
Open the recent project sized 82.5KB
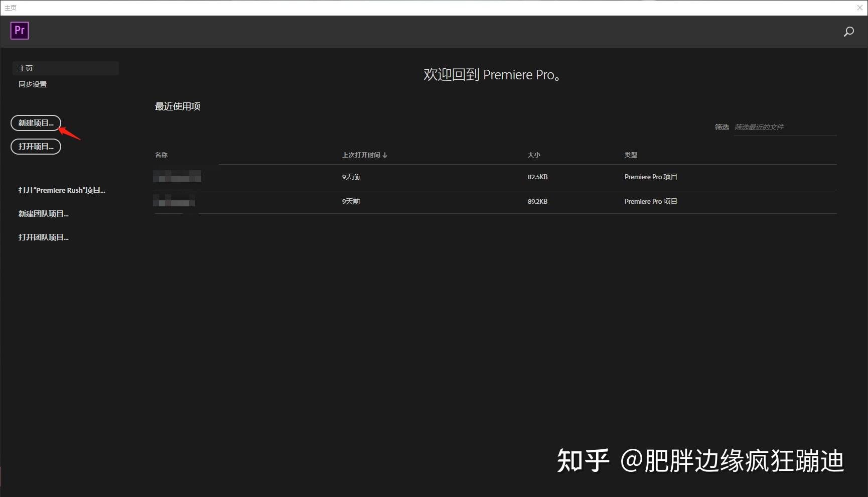[x=496, y=177]
